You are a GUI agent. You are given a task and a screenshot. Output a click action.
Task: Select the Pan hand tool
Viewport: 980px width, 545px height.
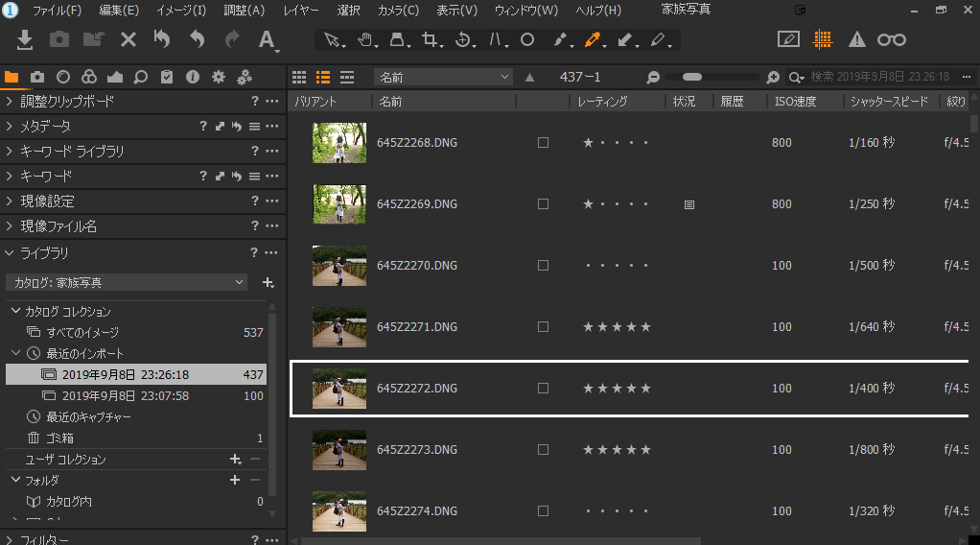pyautogui.click(x=364, y=40)
